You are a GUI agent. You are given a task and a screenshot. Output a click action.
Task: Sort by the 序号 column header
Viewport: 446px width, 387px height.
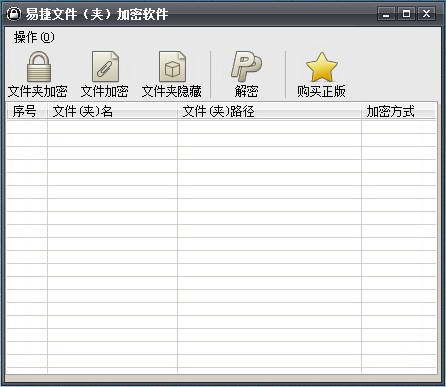coord(27,111)
